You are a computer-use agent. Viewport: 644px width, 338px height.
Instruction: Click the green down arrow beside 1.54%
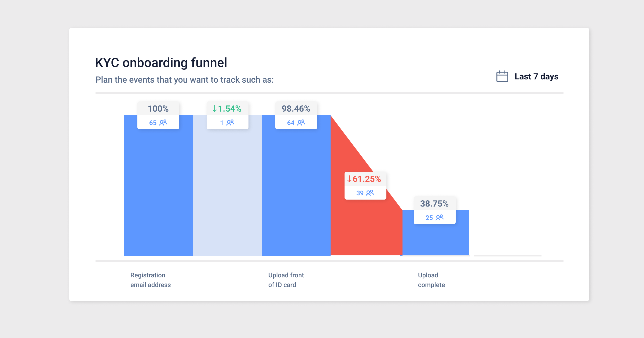[214, 109]
